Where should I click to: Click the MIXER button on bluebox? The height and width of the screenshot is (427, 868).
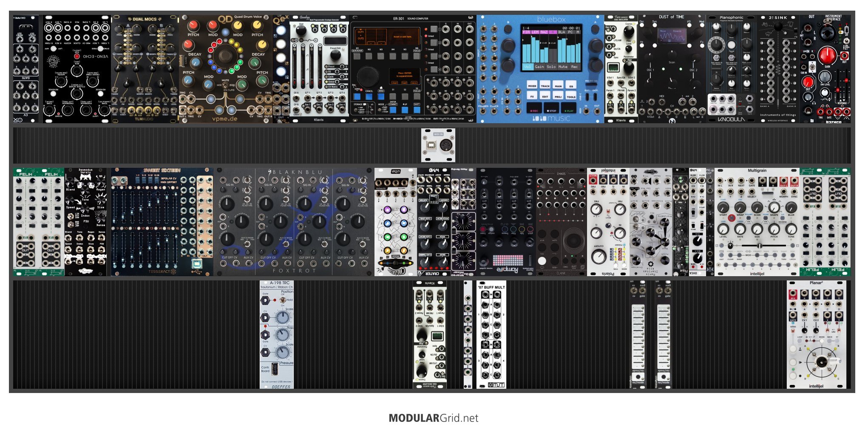coord(532,85)
